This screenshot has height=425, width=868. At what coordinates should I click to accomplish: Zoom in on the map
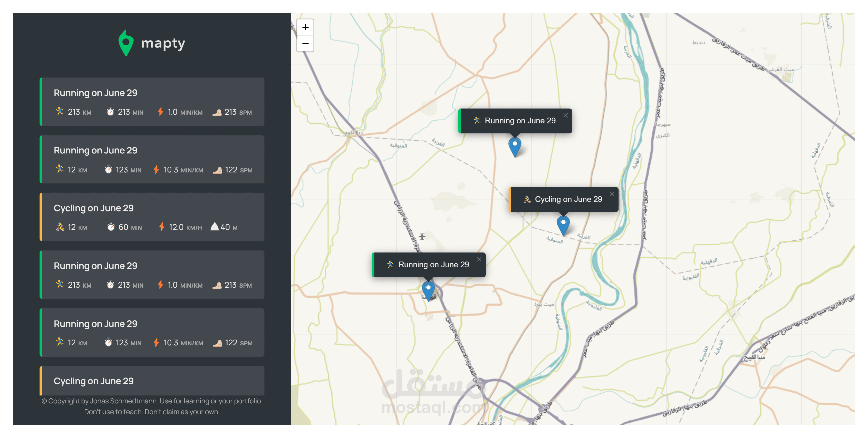(x=305, y=27)
